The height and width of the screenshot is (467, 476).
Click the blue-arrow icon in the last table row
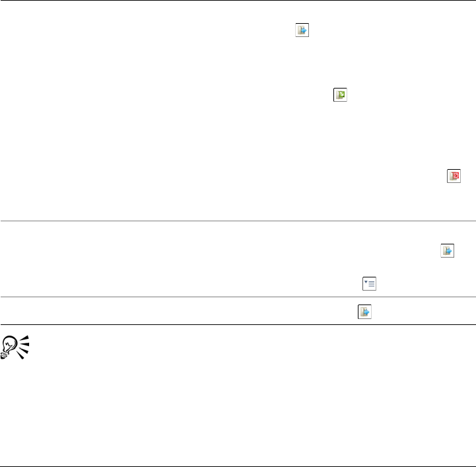click(364, 311)
